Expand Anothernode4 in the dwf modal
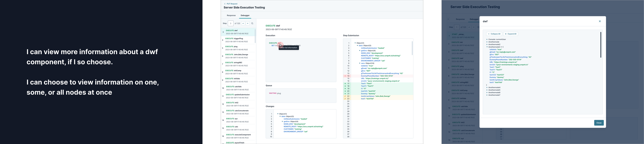 487,88
